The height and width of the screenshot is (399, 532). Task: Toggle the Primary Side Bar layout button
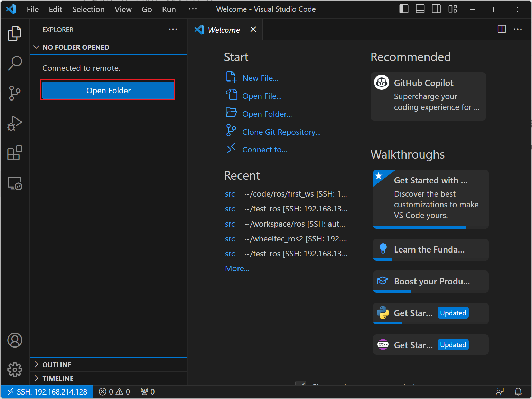tap(404, 9)
